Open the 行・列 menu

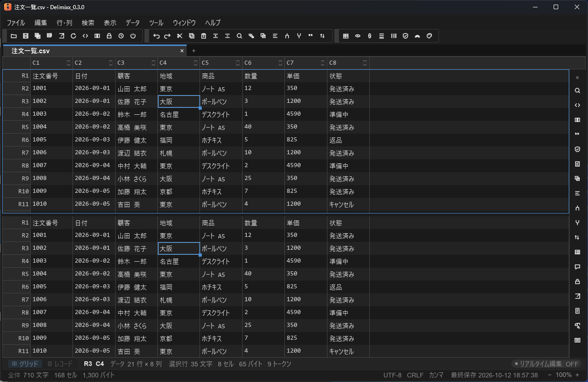click(65, 22)
